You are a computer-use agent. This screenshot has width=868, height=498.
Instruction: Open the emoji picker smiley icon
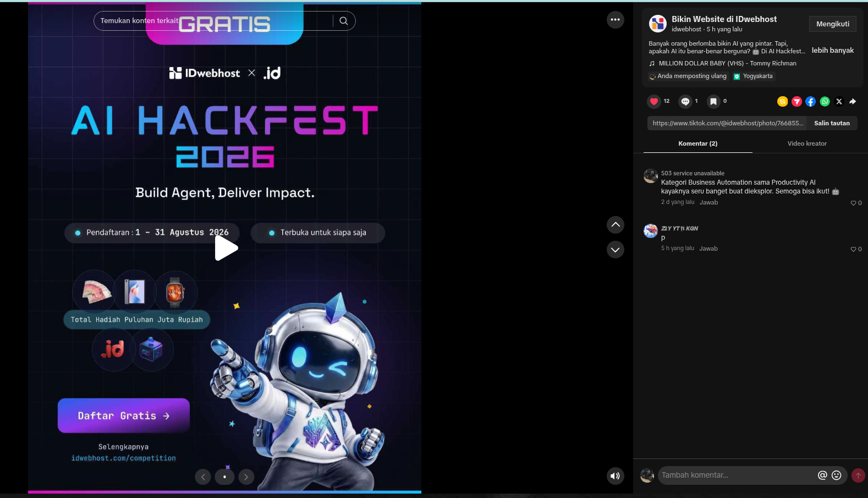coord(837,475)
